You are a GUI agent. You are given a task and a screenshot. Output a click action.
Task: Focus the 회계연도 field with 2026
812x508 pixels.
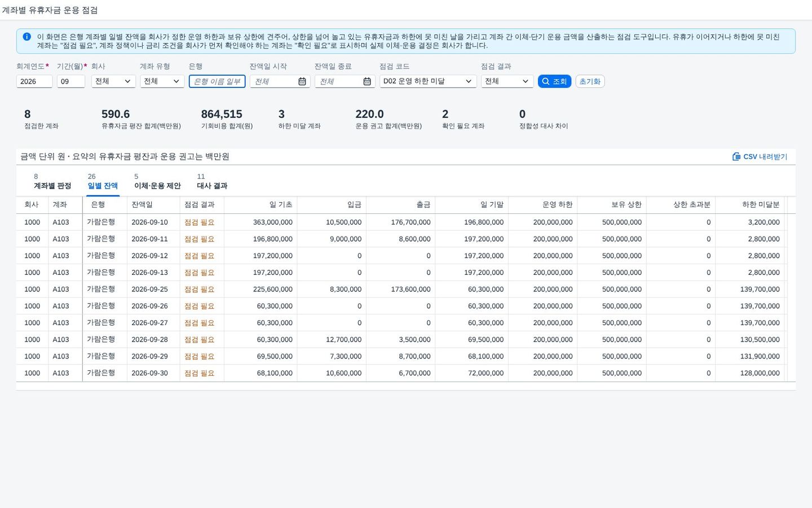pos(34,81)
